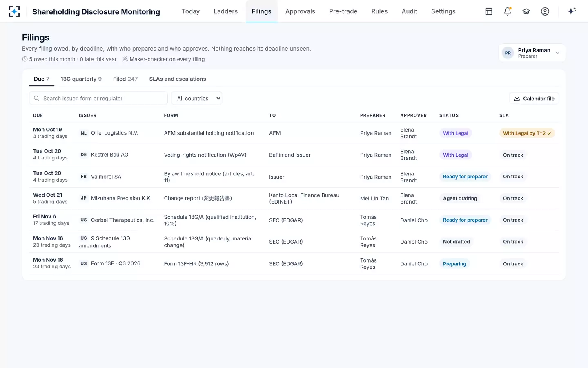Click the download icon on Calendar file
This screenshot has width=588, height=368.
(x=517, y=99)
